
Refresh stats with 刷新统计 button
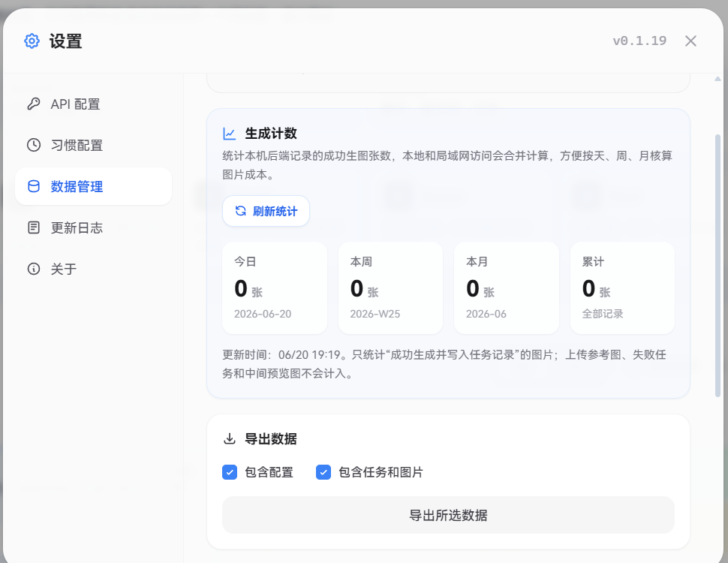point(266,211)
